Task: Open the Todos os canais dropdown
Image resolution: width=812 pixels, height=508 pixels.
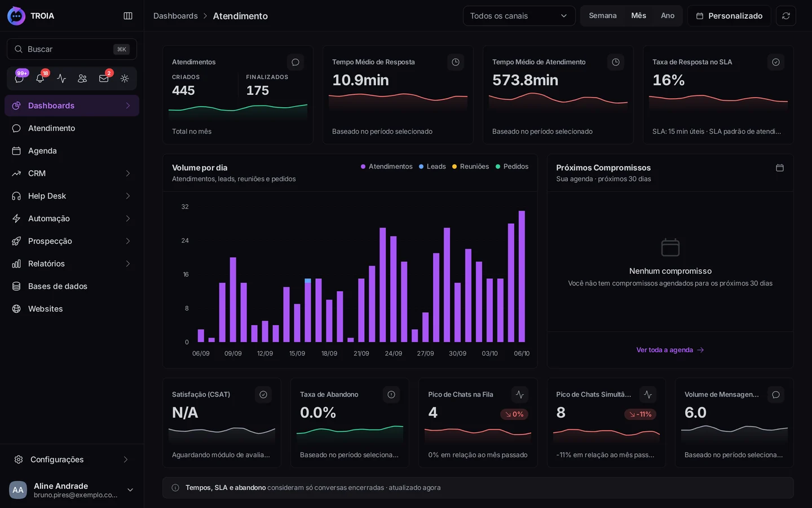Action: coord(519,16)
